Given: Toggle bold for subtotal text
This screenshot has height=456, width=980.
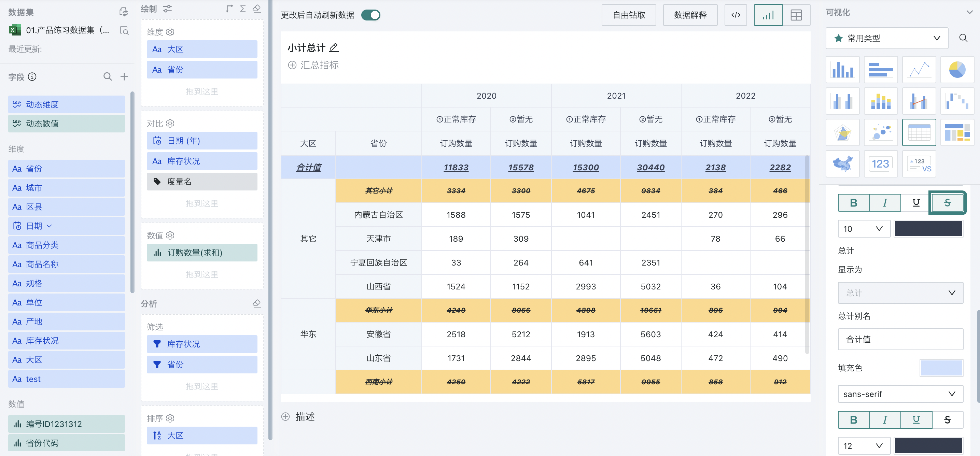Looking at the screenshot, I should point(853,203).
